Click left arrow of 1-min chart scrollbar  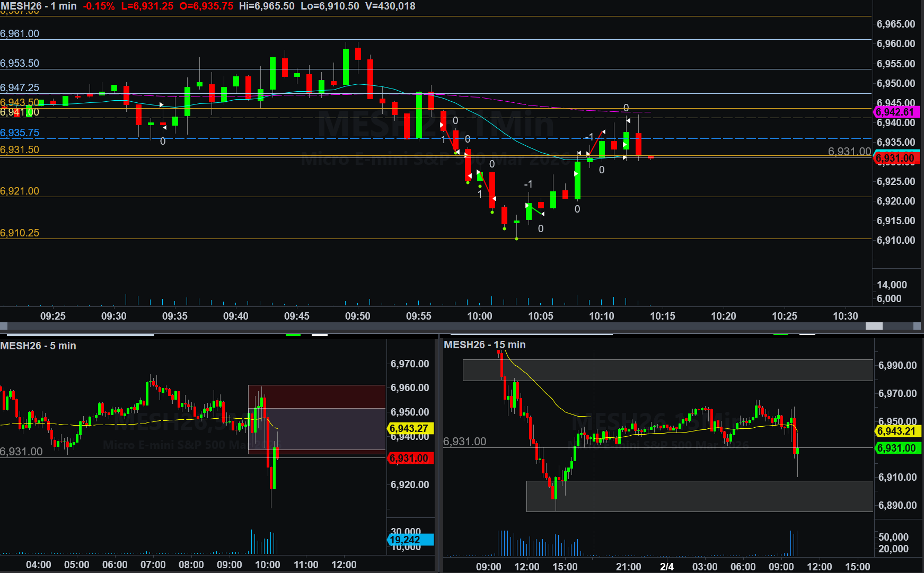(x=4, y=326)
